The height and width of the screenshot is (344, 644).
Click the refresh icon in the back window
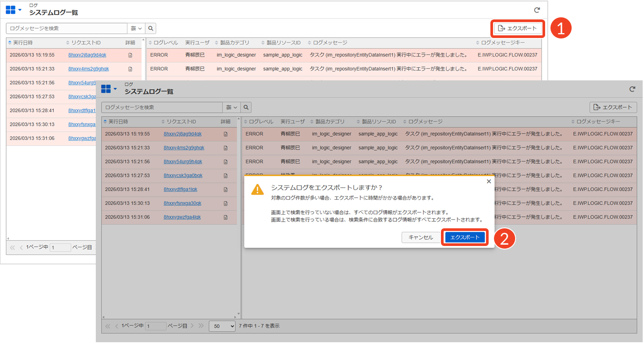pos(537,10)
